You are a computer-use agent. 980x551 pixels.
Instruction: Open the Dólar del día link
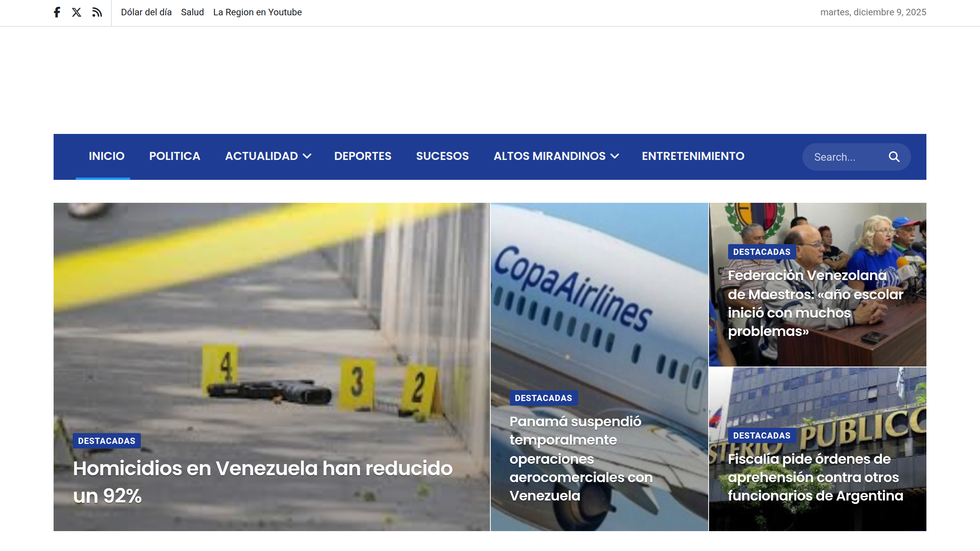(146, 12)
